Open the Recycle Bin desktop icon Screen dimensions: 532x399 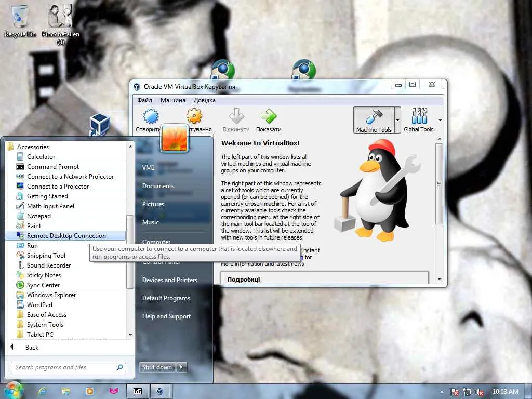click(20, 20)
